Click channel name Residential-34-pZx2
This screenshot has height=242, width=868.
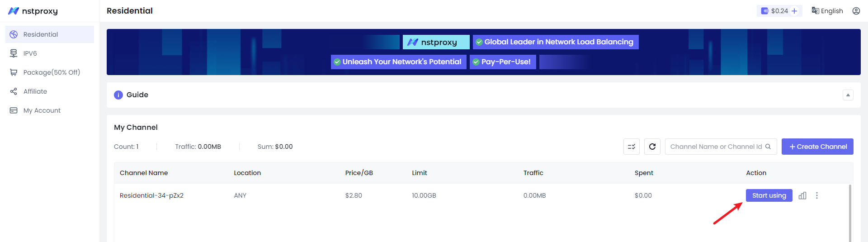[x=151, y=195]
